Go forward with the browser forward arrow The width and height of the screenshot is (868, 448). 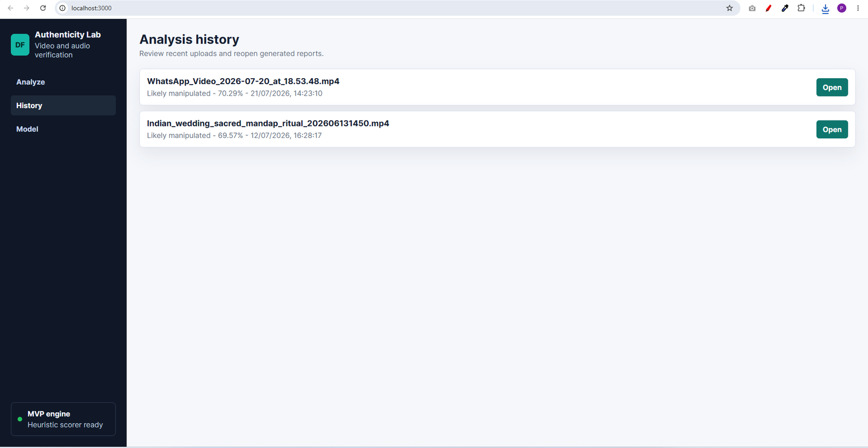click(27, 8)
